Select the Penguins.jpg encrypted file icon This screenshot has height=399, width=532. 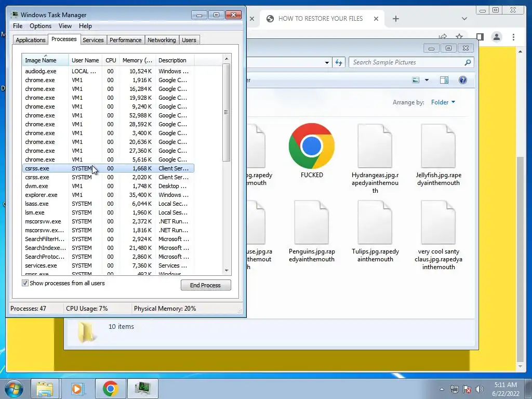pos(312,222)
